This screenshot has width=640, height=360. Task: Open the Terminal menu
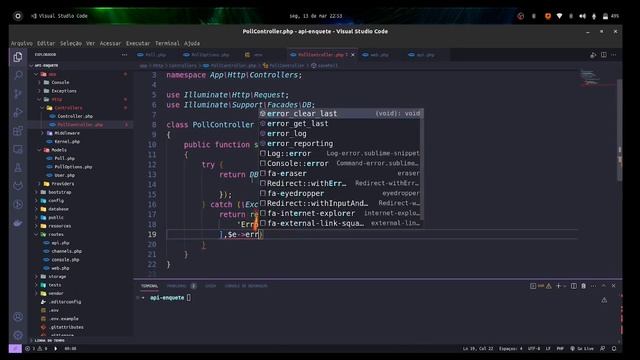167,43
